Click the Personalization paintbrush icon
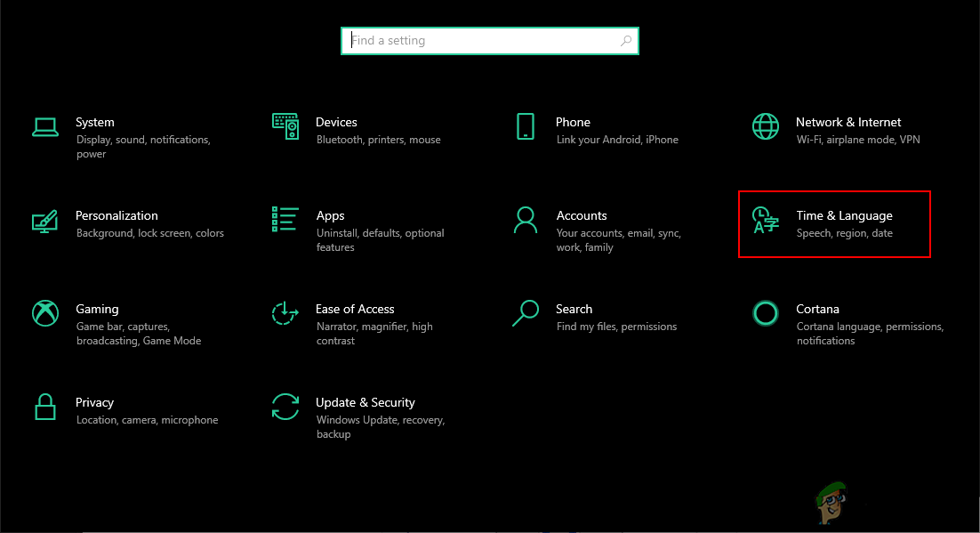Image resolution: width=980 pixels, height=533 pixels. (x=45, y=221)
